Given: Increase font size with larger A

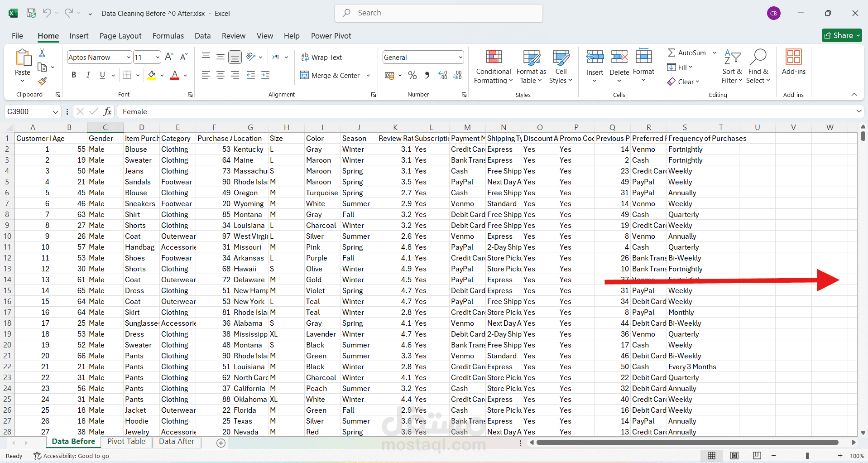Looking at the screenshot, I should coord(169,57).
